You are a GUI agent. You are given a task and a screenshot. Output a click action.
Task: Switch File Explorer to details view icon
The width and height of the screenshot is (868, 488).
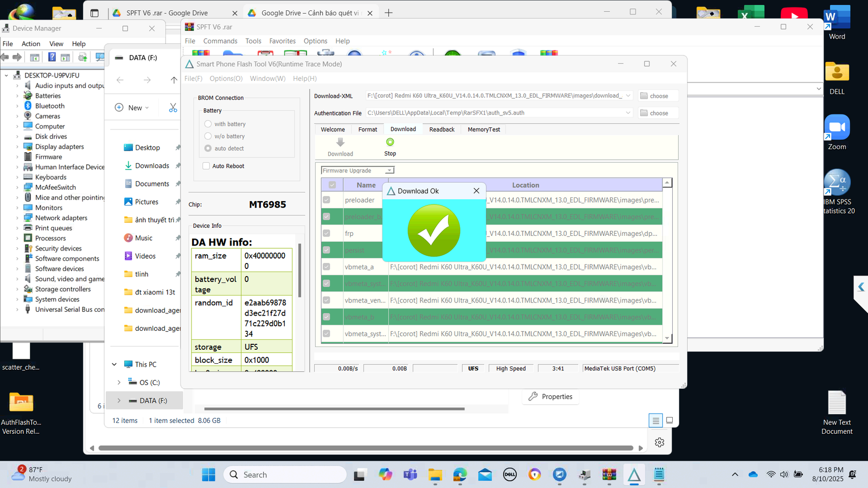click(655, 420)
